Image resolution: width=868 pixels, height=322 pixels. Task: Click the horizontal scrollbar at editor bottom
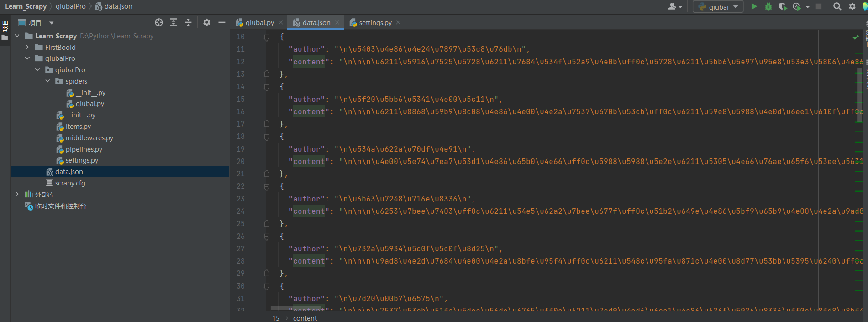coord(298,308)
